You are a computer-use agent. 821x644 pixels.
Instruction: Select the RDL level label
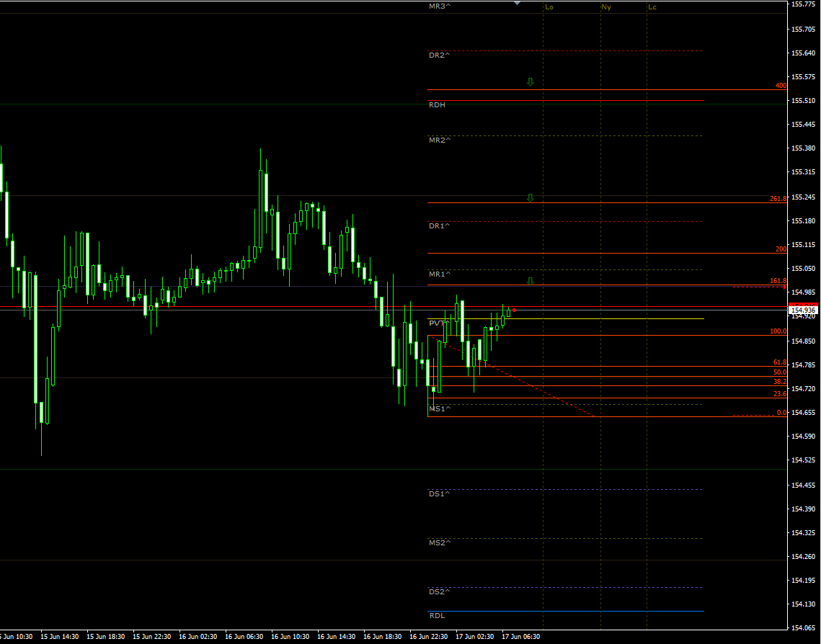pyautogui.click(x=438, y=616)
